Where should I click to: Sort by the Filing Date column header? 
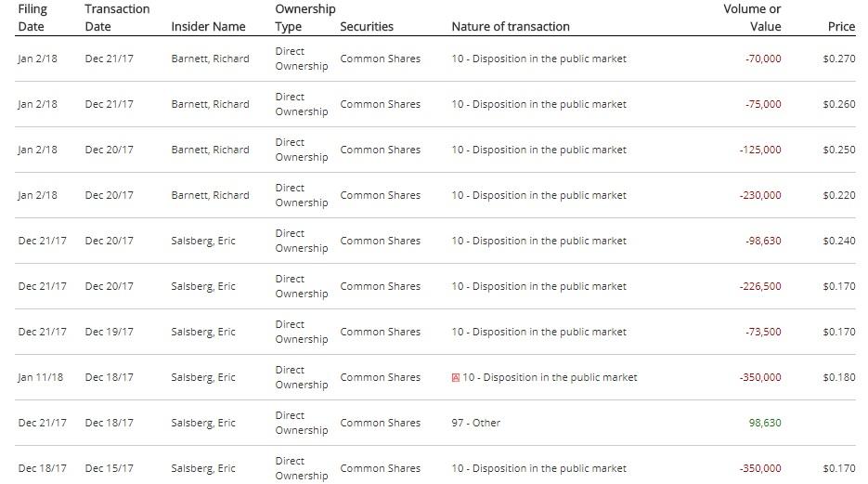(x=32, y=18)
